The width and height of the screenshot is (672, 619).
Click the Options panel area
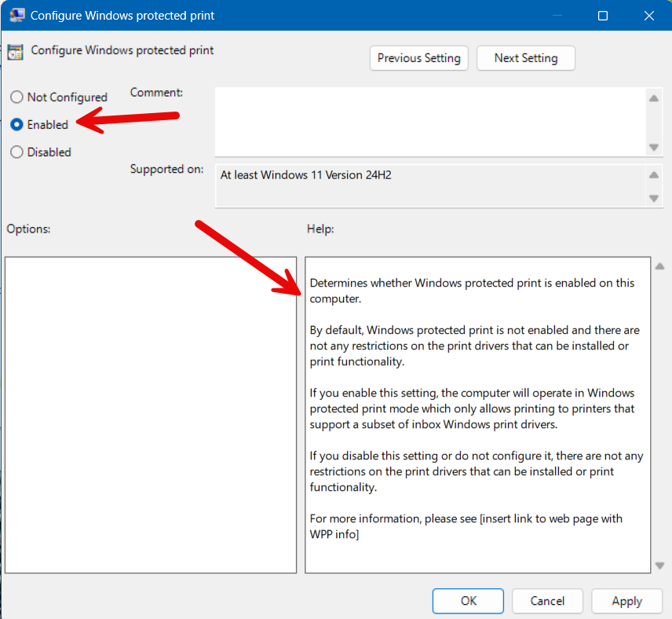[x=151, y=415]
